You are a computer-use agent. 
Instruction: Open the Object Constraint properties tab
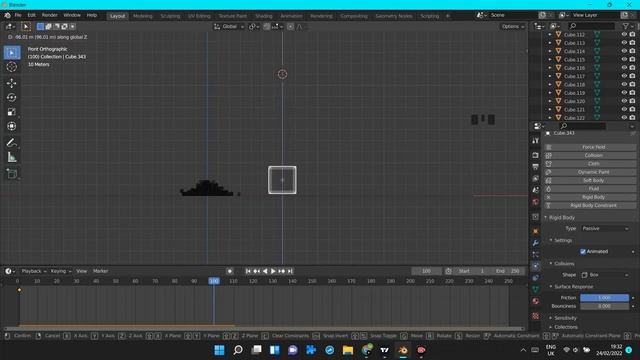[x=536, y=278]
